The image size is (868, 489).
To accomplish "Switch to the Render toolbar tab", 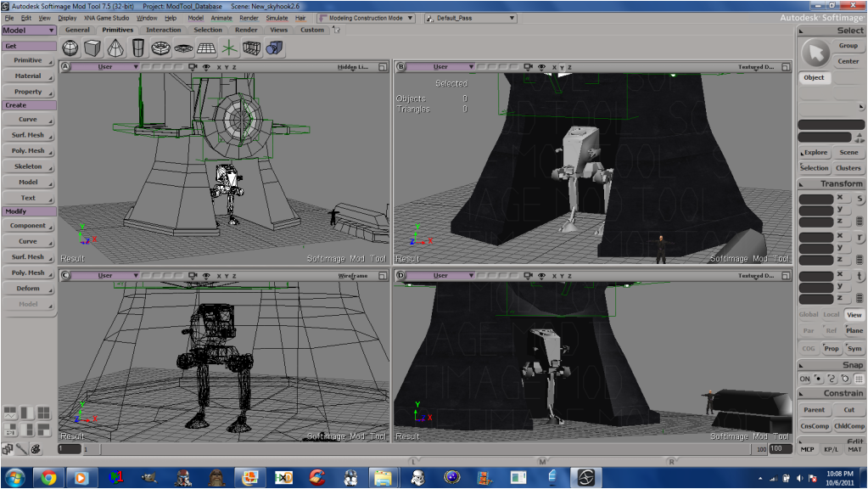I will (x=246, y=30).
